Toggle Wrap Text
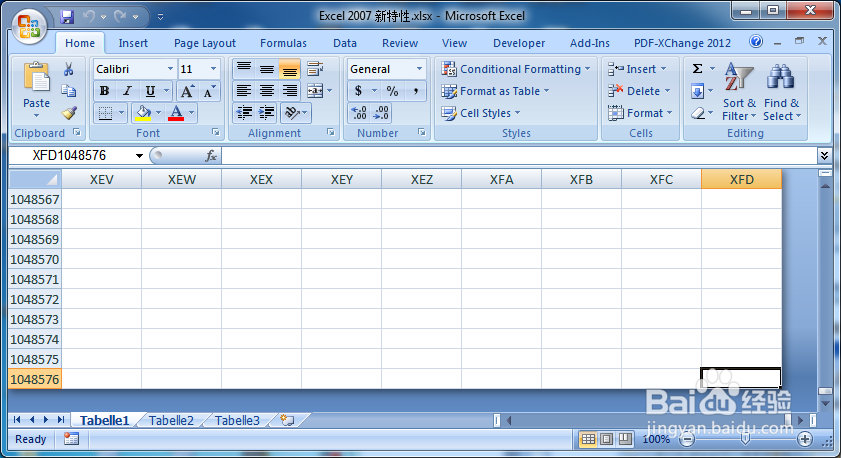The height and width of the screenshot is (458, 841). pyautogui.click(x=315, y=69)
